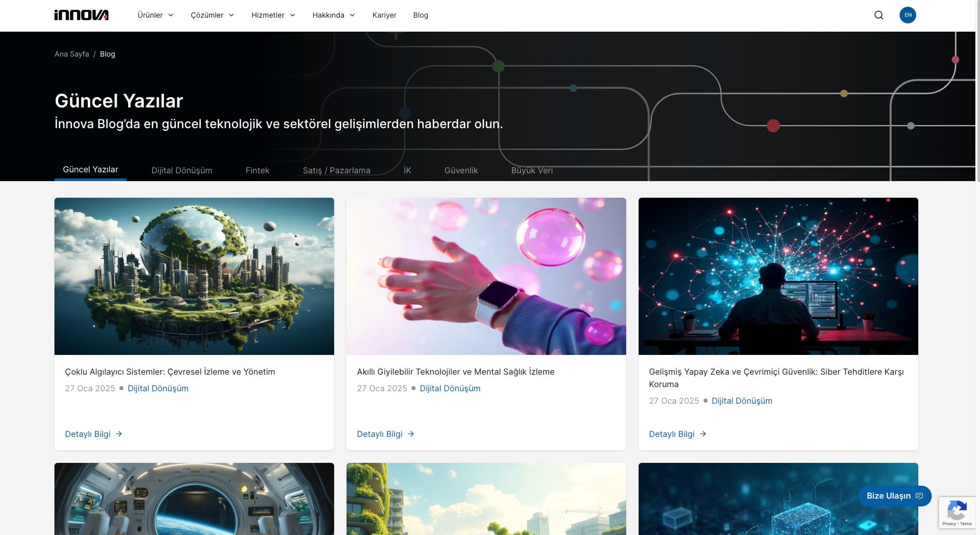Viewport: 980px width, 535px height.
Task: Click the floating green city globe thumbnail
Action: coord(194,276)
